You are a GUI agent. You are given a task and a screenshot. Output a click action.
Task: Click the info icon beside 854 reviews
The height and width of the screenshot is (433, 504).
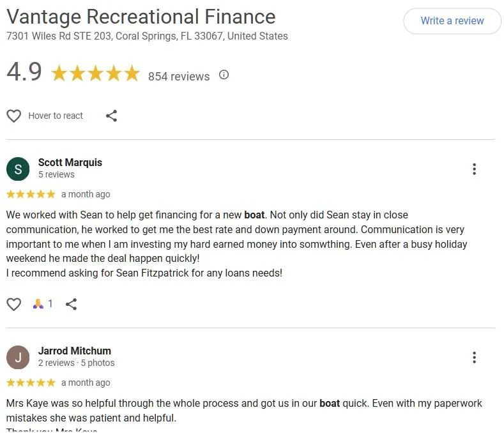pyautogui.click(x=224, y=75)
